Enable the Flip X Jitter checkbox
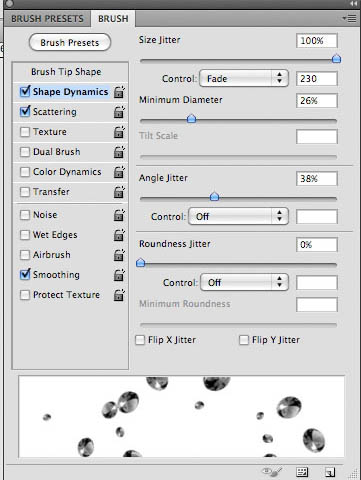361x480 pixels. point(140,340)
